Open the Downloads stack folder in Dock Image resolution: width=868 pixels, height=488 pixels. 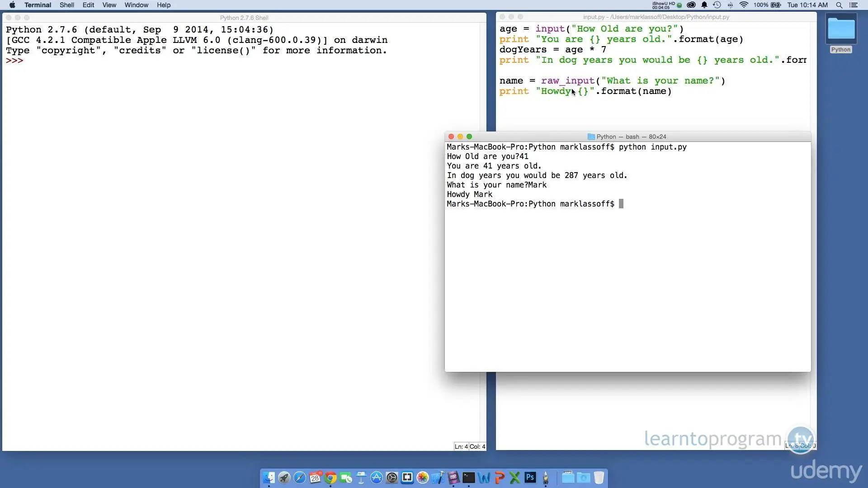pos(584,478)
